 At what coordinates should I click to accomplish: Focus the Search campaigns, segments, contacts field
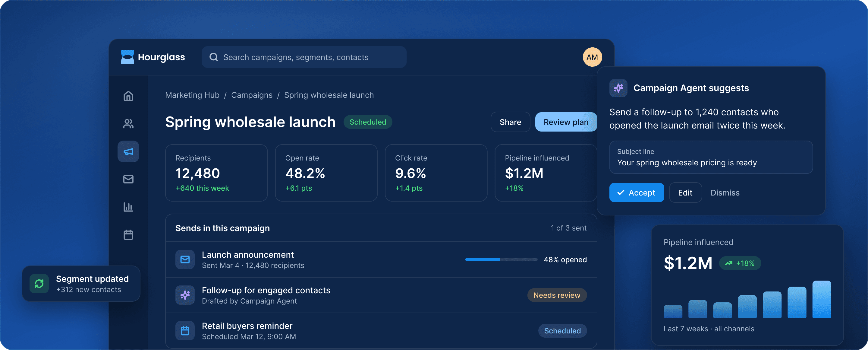(x=304, y=57)
